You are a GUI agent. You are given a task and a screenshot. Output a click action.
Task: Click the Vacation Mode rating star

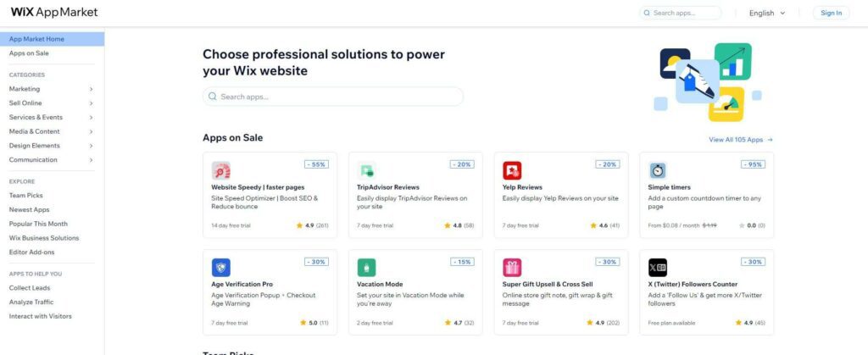[x=448, y=323]
